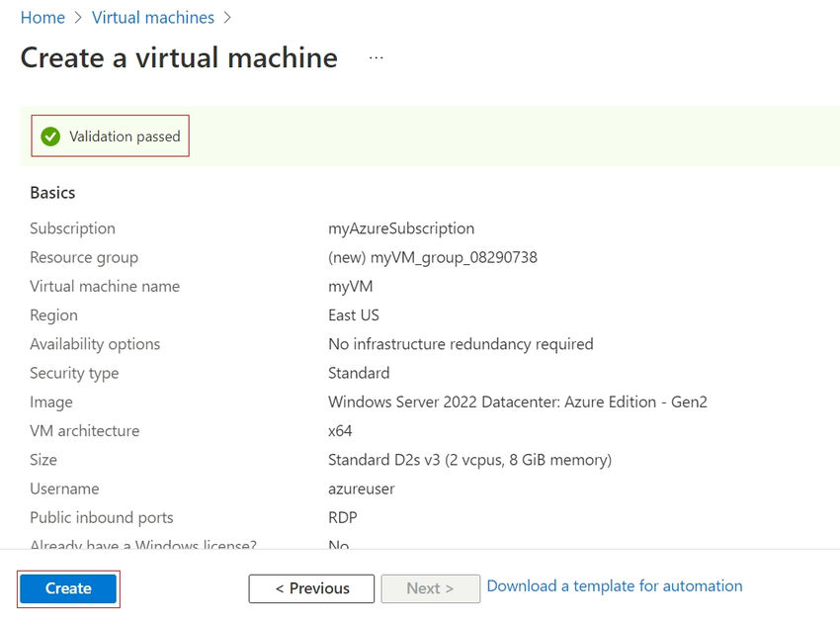Open Download a template for automation
This screenshot has width=840, height=625.
614,585
